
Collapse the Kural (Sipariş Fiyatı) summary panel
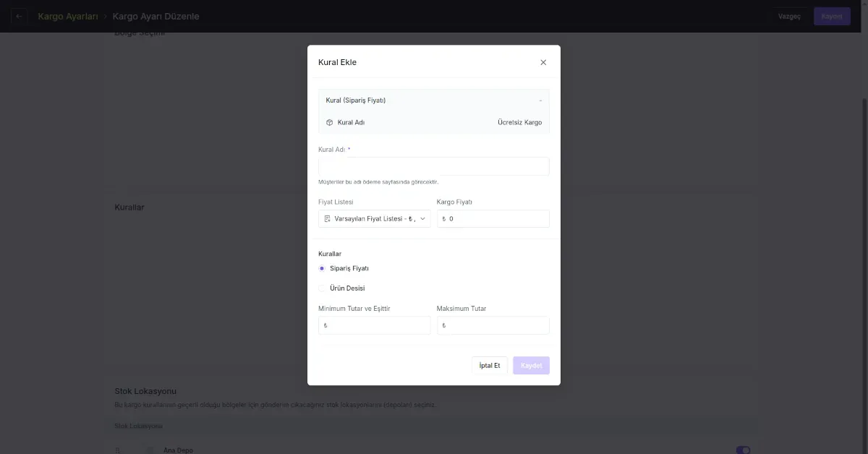tap(540, 100)
